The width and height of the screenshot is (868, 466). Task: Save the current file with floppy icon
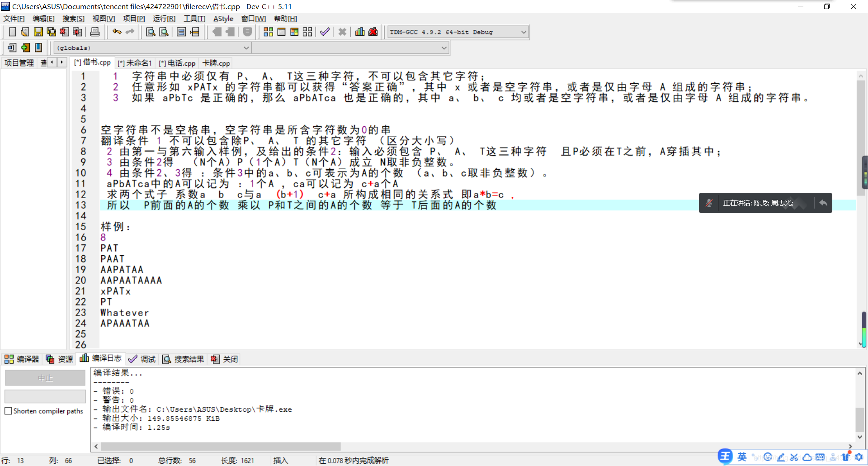click(x=38, y=32)
